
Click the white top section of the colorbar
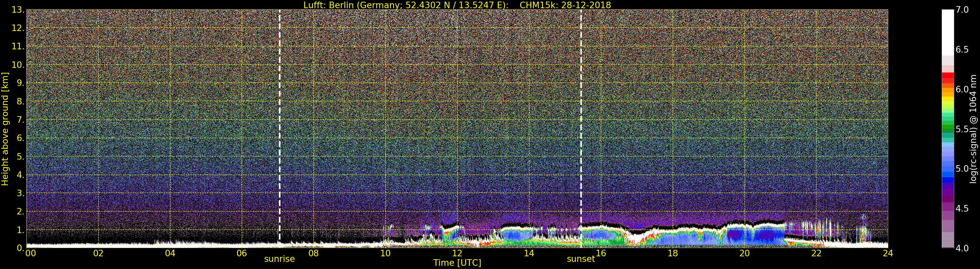pyautogui.click(x=948, y=32)
